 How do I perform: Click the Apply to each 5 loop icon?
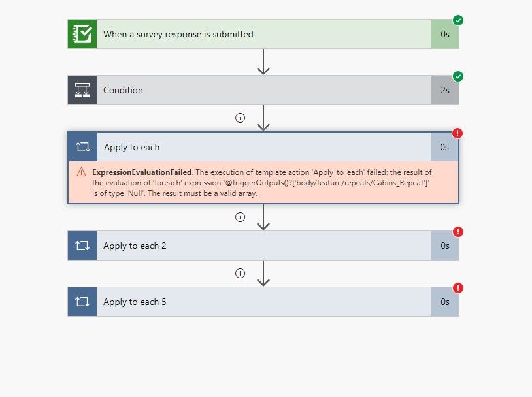pos(82,302)
